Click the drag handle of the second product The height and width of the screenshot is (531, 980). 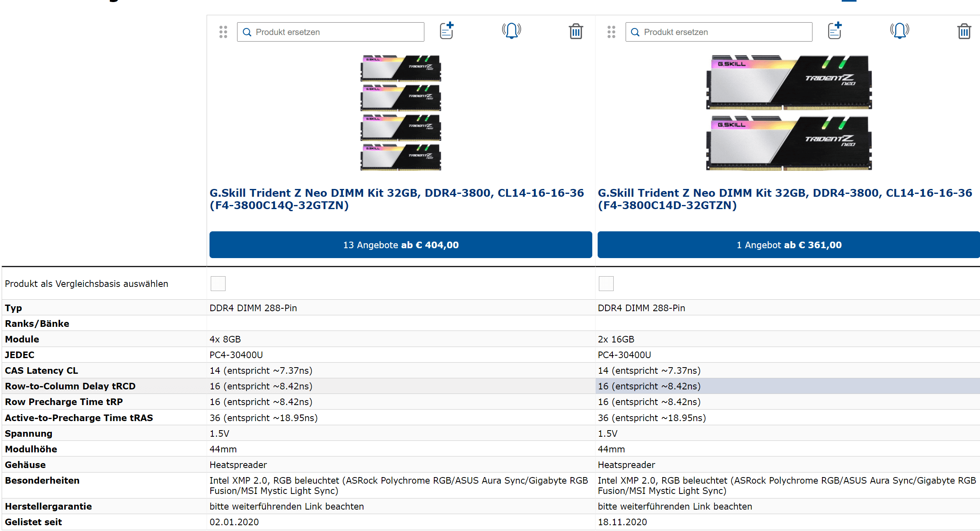pyautogui.click(x=611, y=32)
